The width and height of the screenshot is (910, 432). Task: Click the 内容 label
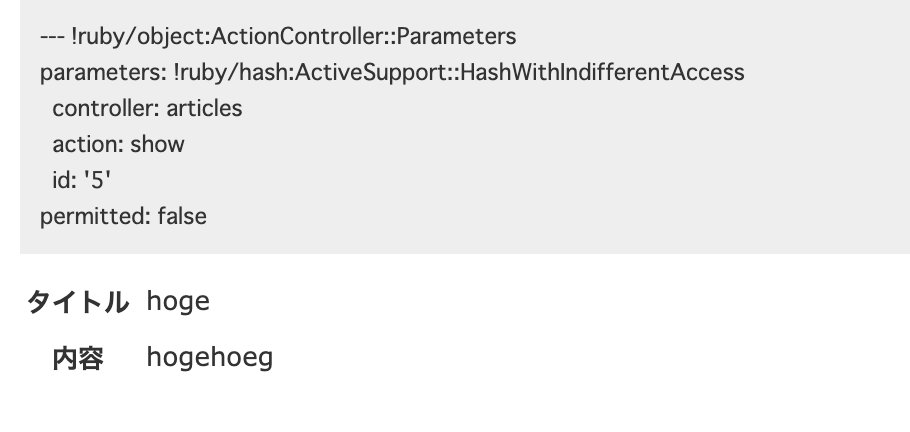[78, 357]
